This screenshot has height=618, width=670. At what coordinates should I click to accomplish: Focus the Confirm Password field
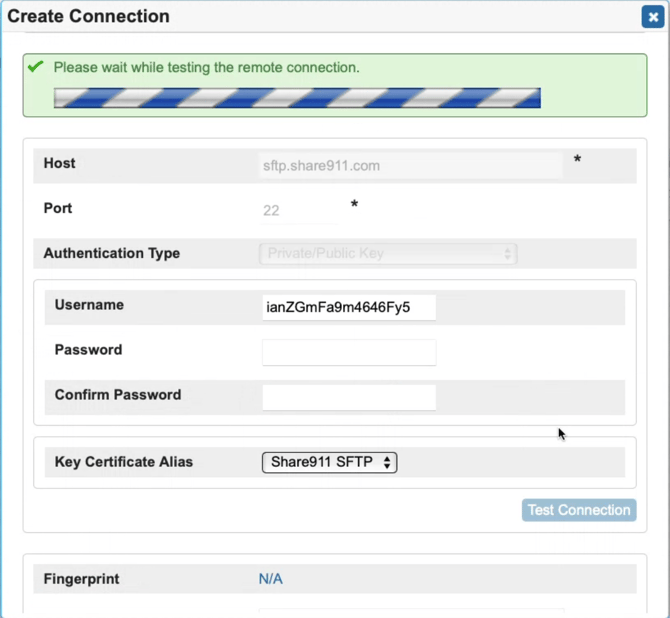click(348, 397)
